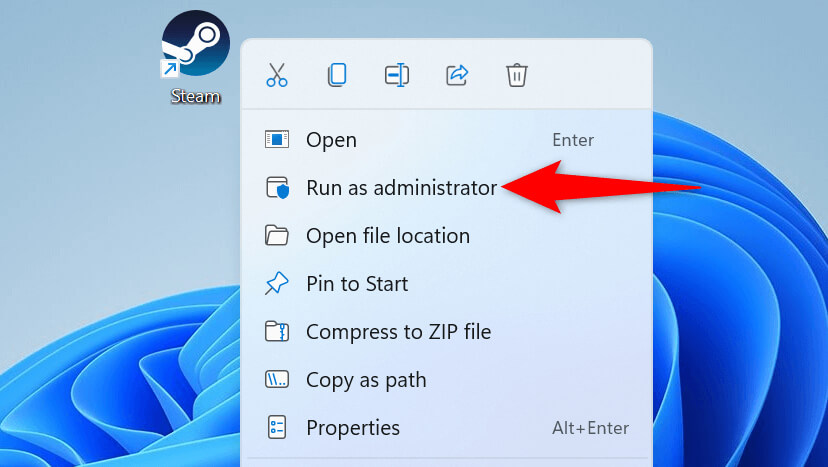Click the Share icon in context menu
The width and height of the screenshot is (828, 467).
click(x=457, y=75)
